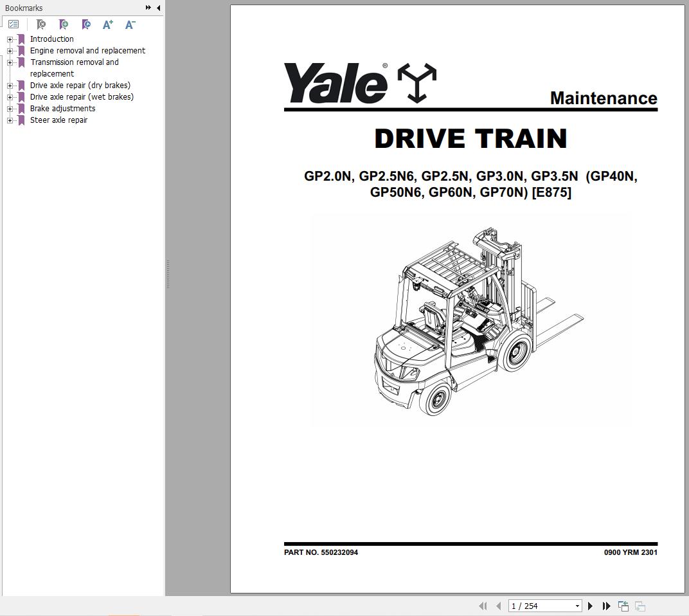Jump to the last page

point(606,606)
